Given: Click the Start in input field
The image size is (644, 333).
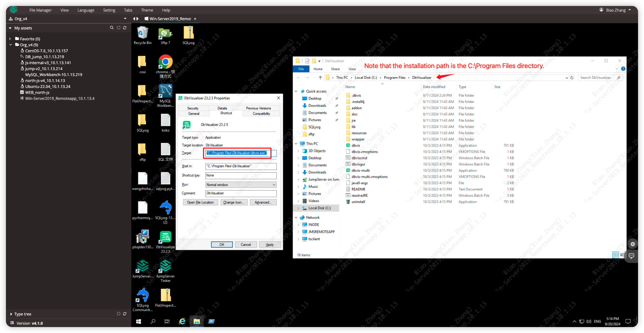Looking at the screenshot, I should pyautogui.click(x=241, y=166).
